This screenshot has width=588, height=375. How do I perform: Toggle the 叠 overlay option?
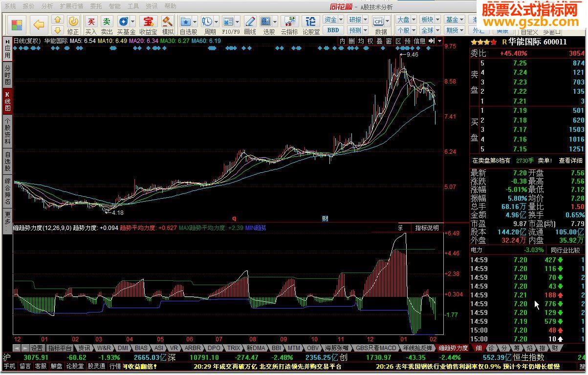coord(379,42)
